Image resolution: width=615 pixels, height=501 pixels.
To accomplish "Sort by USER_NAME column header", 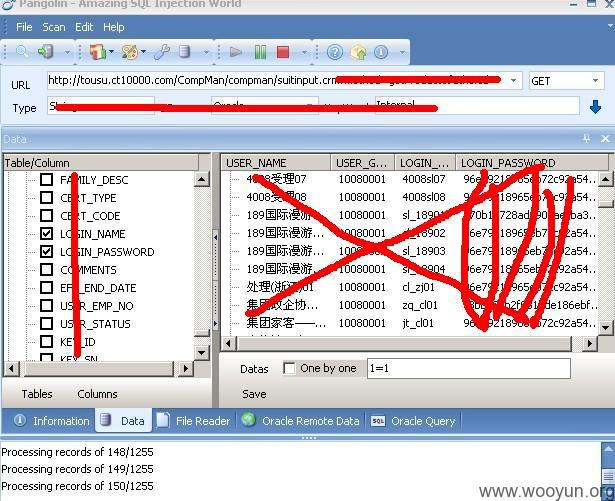I will 276,163.
